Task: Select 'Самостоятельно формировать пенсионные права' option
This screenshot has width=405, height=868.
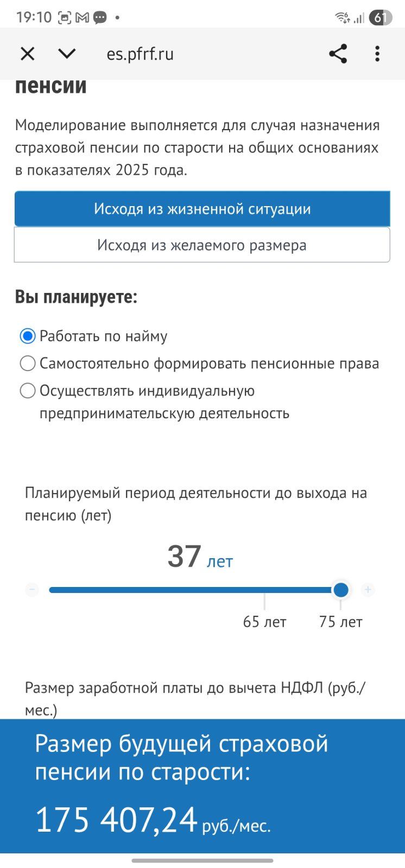Action: 28,363
